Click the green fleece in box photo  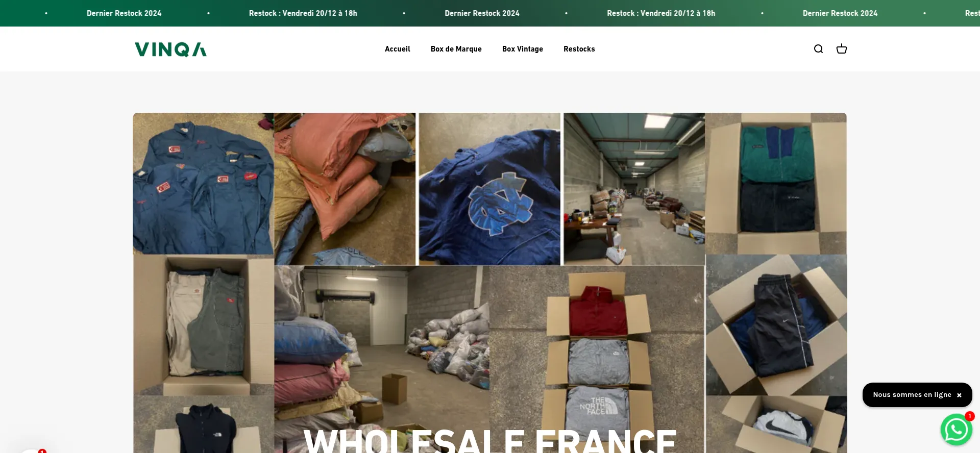(776, 184)
